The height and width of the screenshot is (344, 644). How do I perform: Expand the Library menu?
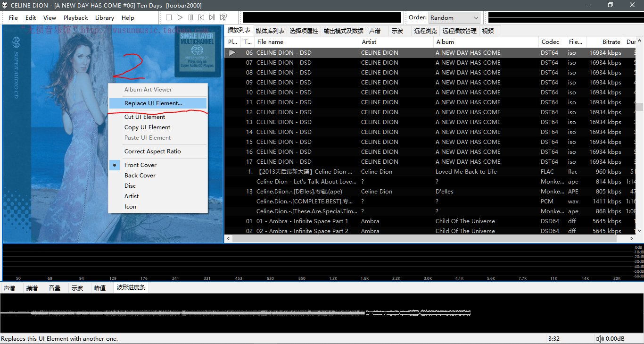(x=104, y=18)
